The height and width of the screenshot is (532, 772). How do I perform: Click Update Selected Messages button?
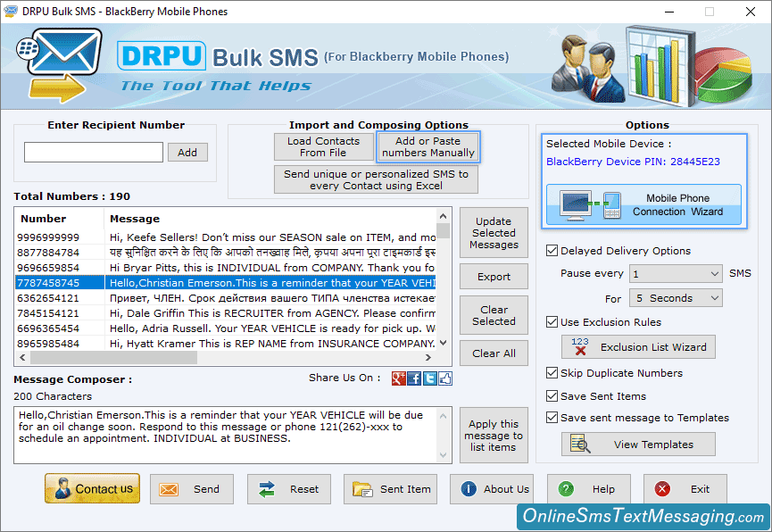pyautogui.click(x=494, y=232)
